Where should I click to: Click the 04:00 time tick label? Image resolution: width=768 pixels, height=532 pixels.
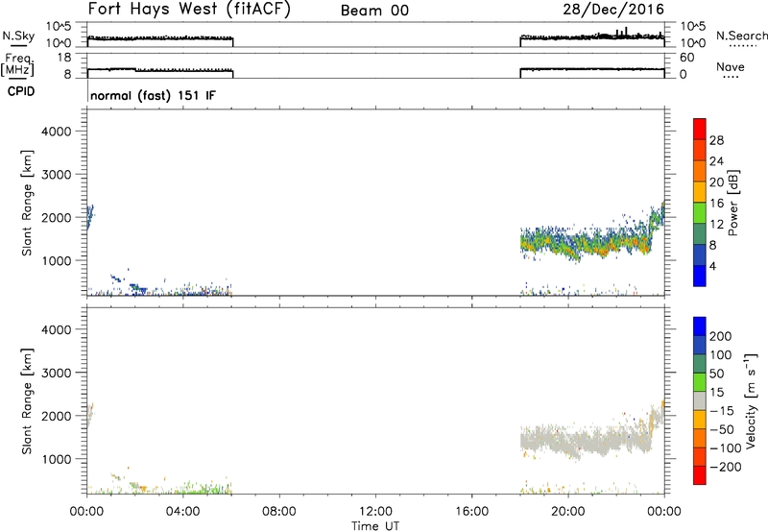click(182, 512)
